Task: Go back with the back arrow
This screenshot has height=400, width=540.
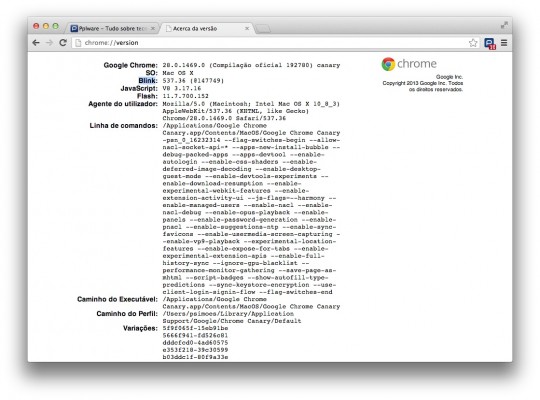Action: [36, 43]
